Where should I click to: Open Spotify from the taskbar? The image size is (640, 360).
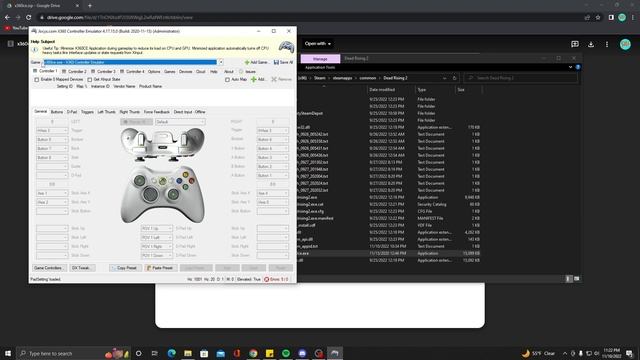pyautogui.click(x=286, y=353)
